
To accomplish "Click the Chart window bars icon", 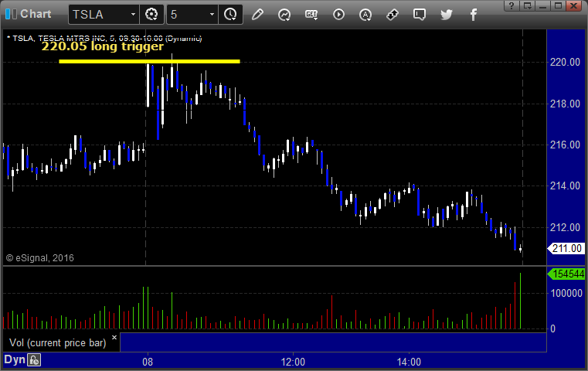I will coord(11,14).
